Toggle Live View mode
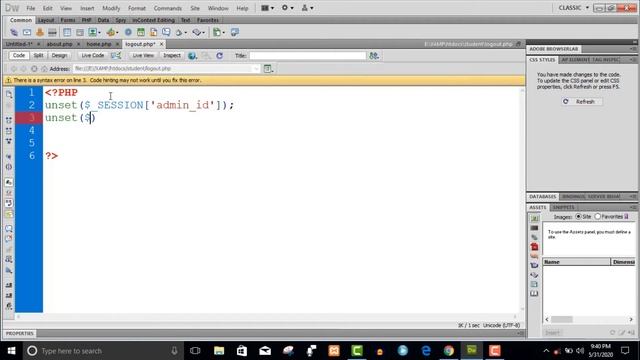Viewport: 640px width, 360px height. (x=143, y=56)
